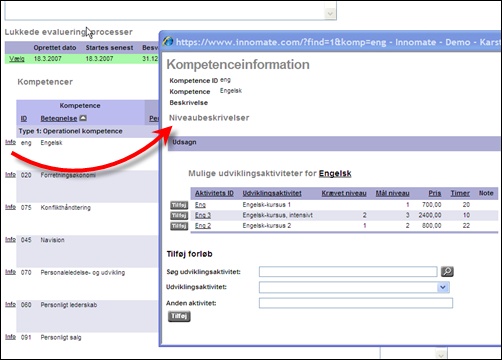The height and width of the screenshot is (360, 502).
Task: Open the dropdown at the bottom right corner
Action: coord(441,354)
